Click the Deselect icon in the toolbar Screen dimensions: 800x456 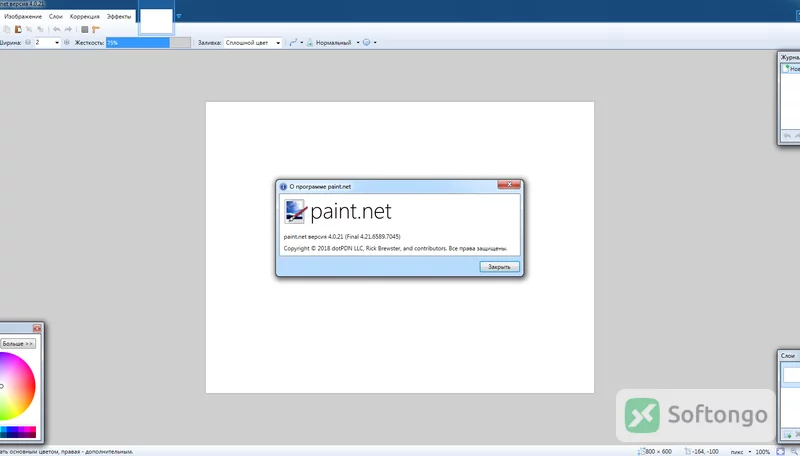(x=40, y=30)
